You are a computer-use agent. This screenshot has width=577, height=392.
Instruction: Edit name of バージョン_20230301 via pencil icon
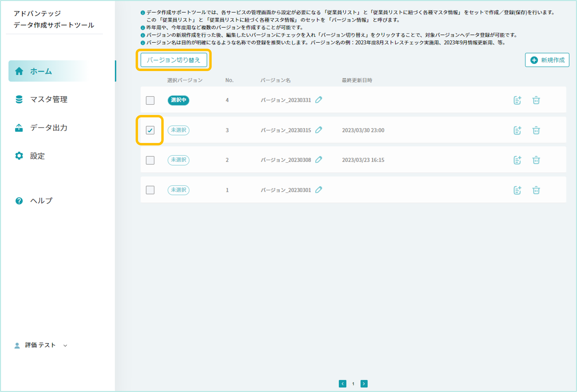tap(319, 190)
